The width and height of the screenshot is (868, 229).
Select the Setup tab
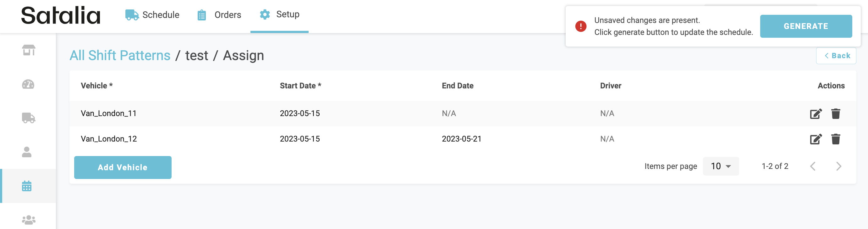[279, 14]
